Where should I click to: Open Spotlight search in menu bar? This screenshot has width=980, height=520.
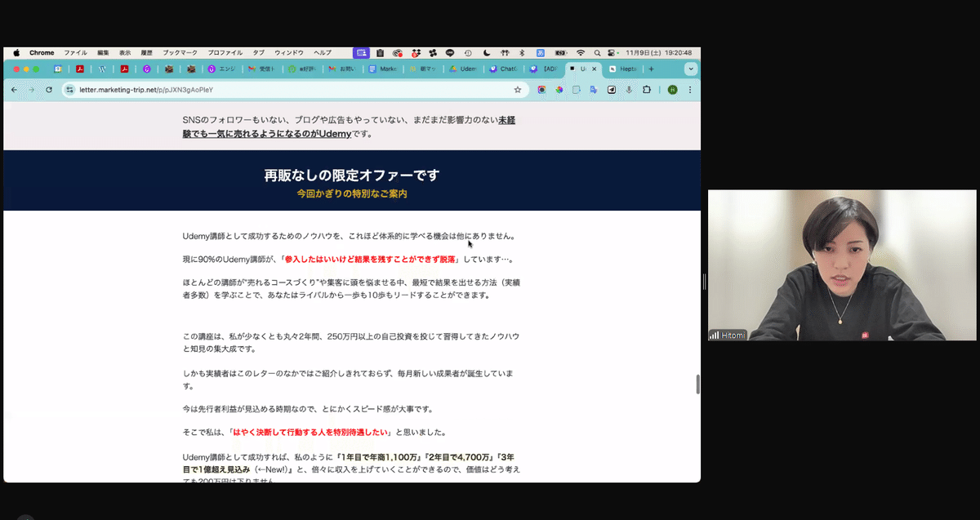coord(597,52)
